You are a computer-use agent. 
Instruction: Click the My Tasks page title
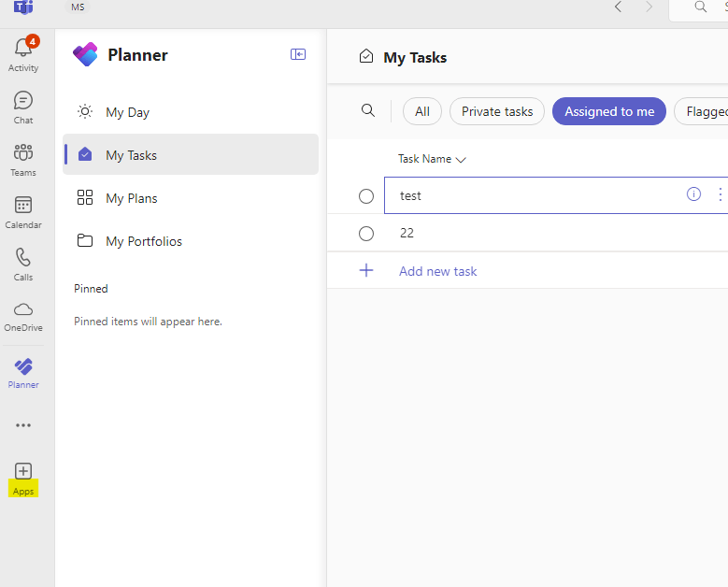click(415, 58)
